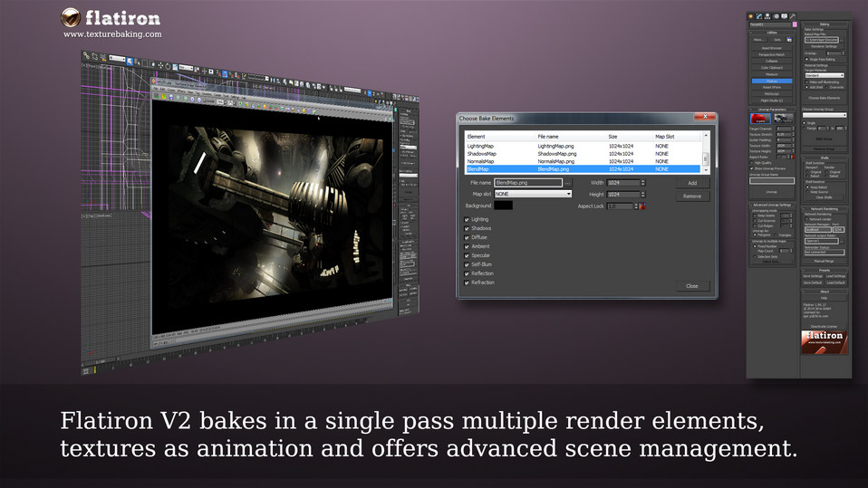Click the Aspect Ratio lock icon in Unwrap Parameters
Screen dimensions: 868x488
tap(792, 157)
